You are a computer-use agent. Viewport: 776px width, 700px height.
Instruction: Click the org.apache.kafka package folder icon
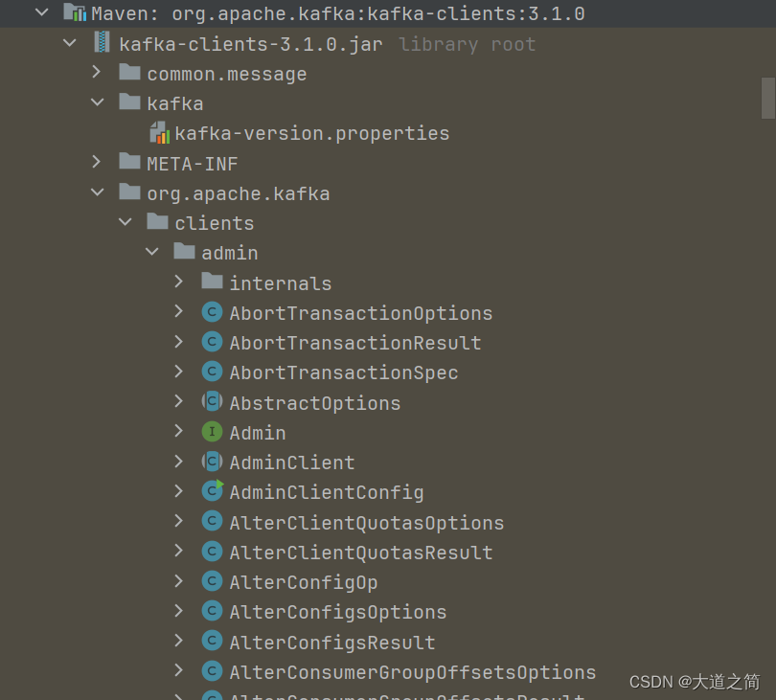click(129, 192)
